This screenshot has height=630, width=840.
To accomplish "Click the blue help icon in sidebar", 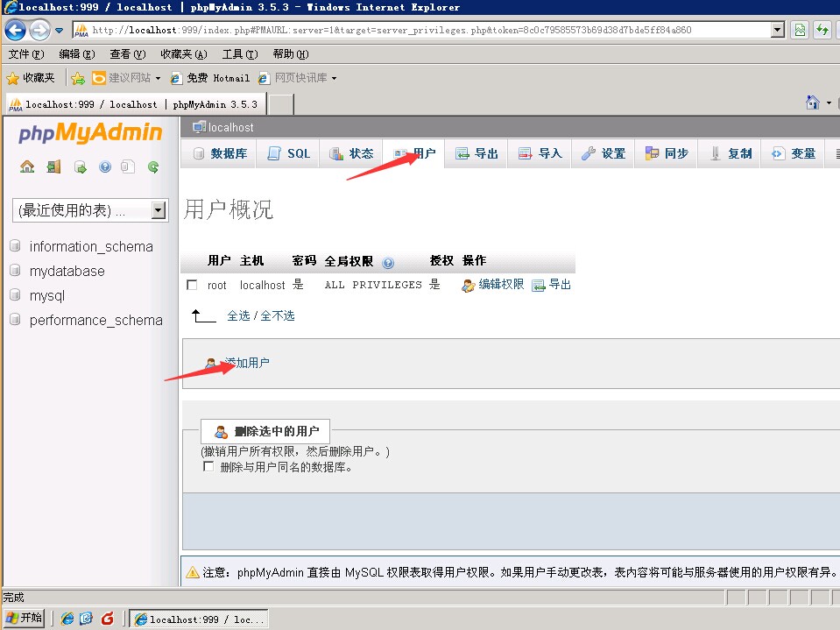I will click(105, 167).
